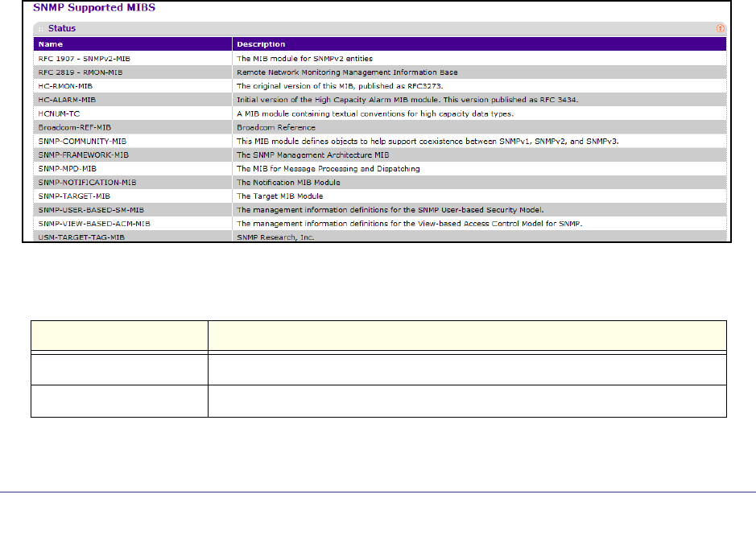Select the SNMP-TARGET-MIB entry

[380, 196]
